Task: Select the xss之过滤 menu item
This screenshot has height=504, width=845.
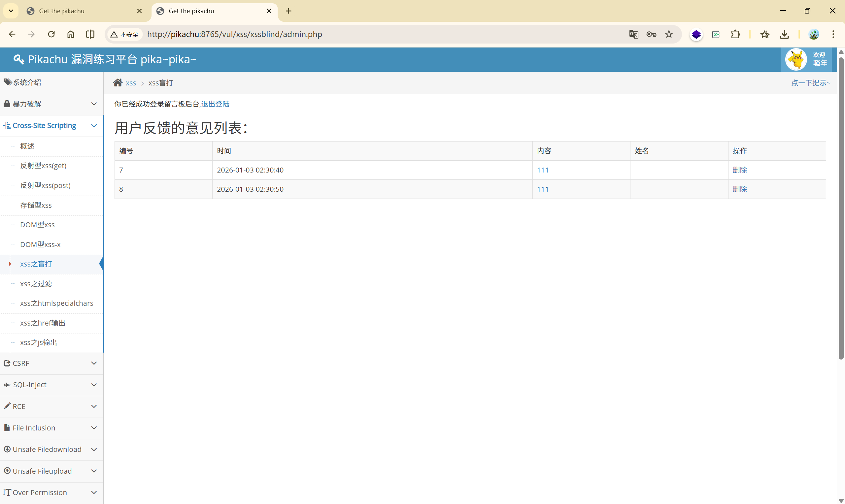Action: tap(36, 284)
